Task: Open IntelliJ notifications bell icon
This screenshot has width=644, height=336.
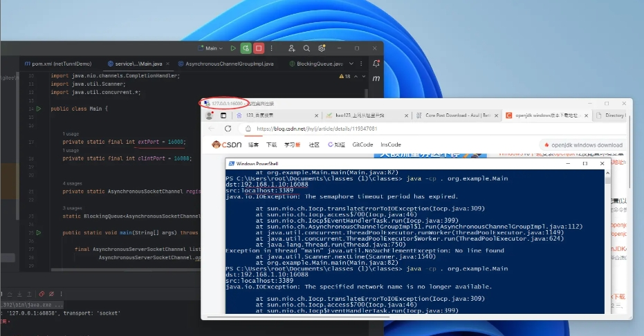Action: [376, 64]
